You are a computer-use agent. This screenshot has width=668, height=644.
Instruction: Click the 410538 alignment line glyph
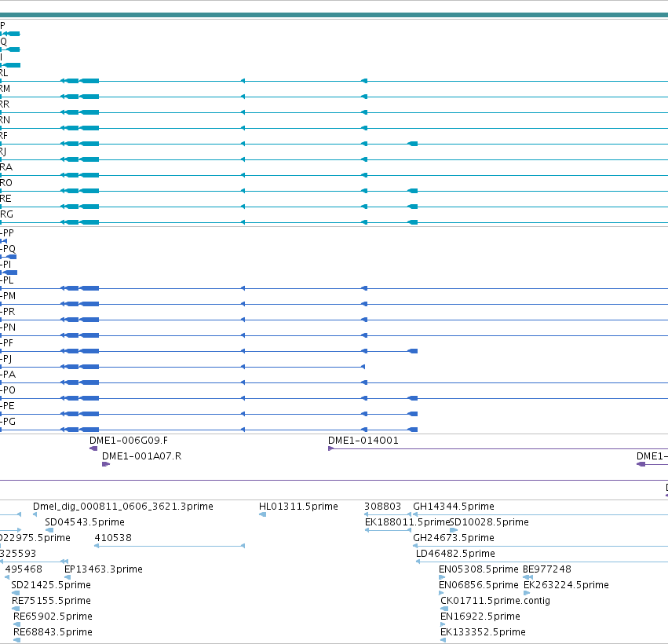pos(170,546)
